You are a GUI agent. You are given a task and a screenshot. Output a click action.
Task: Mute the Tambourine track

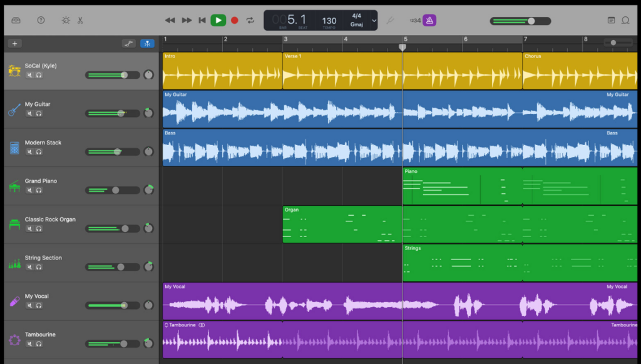pyautogui.click(x=29, y=345)
